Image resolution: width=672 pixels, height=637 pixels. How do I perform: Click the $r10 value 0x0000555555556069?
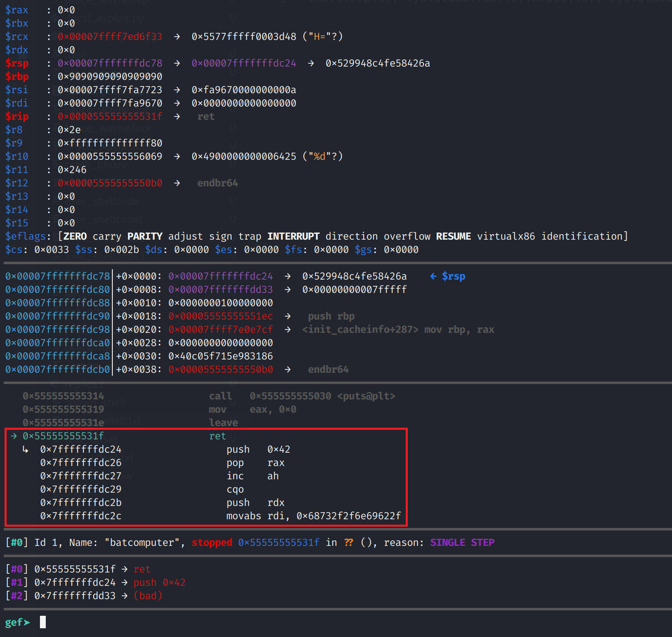[110, 156]
